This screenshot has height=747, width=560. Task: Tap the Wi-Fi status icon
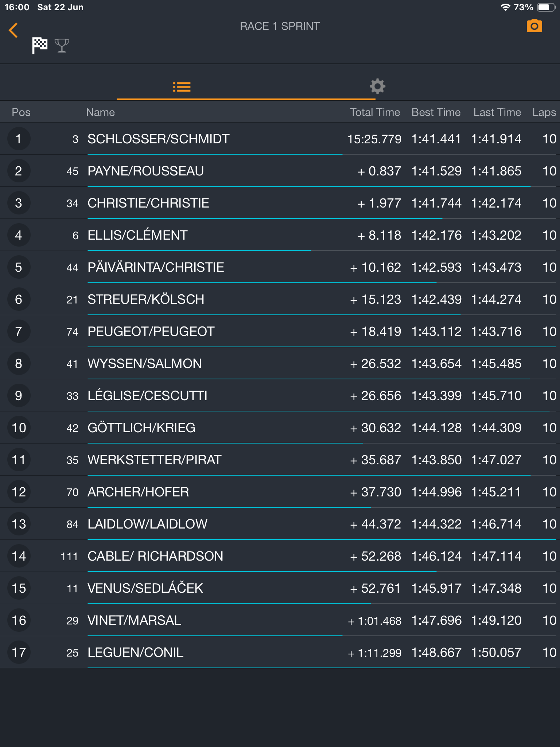505,7
